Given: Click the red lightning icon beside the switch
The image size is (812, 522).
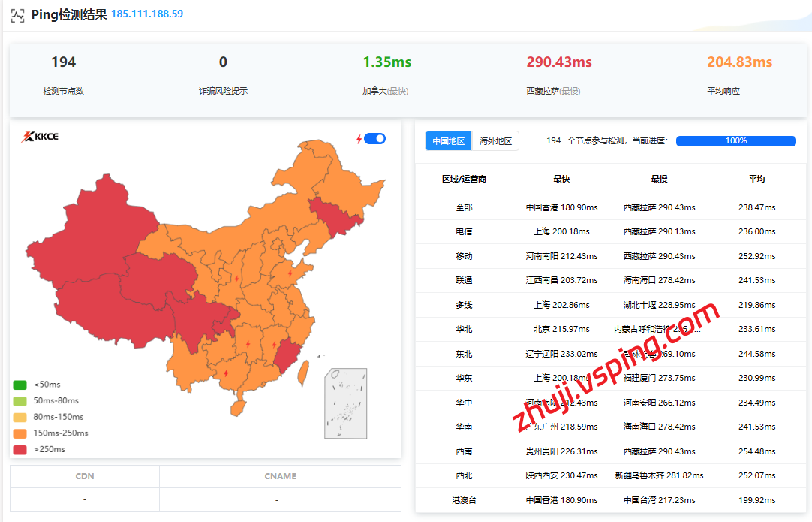Looking at the screenshot, I should (x=359, y=139).
